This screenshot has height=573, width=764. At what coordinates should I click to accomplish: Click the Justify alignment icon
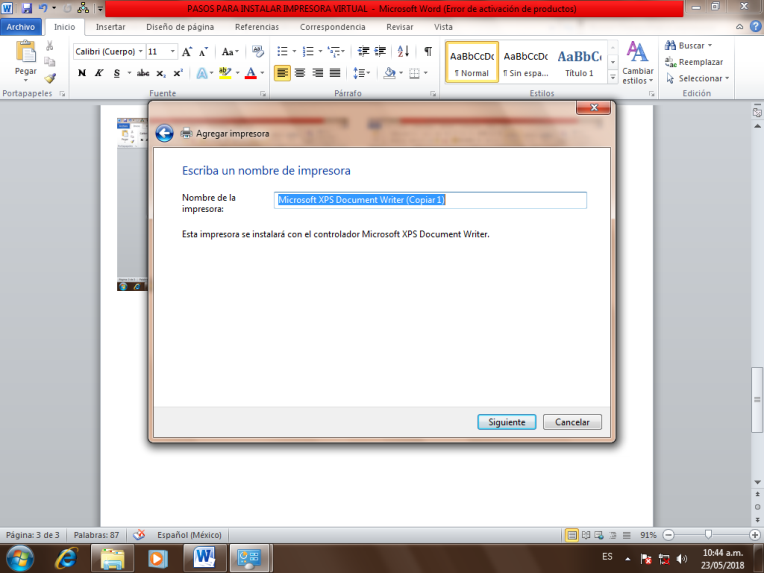point(335,73)
